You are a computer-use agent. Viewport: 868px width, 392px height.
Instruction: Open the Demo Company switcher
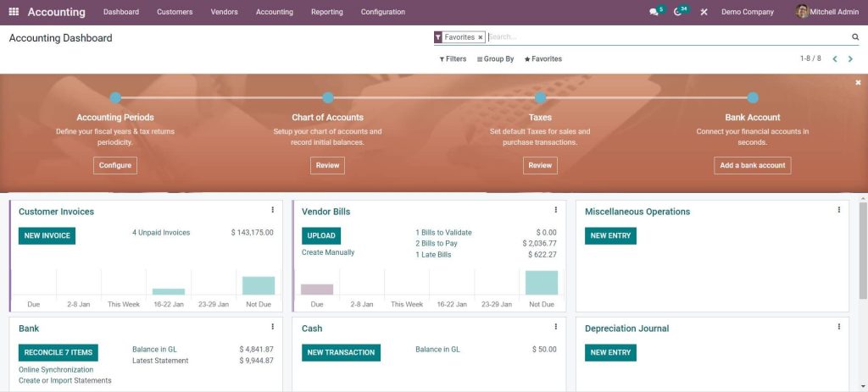(x=748, y=12)
